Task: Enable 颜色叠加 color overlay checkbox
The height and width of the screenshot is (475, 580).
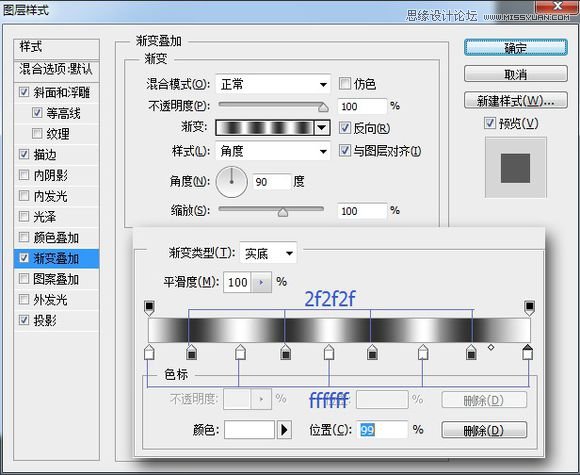Action: tap(24, 237)
